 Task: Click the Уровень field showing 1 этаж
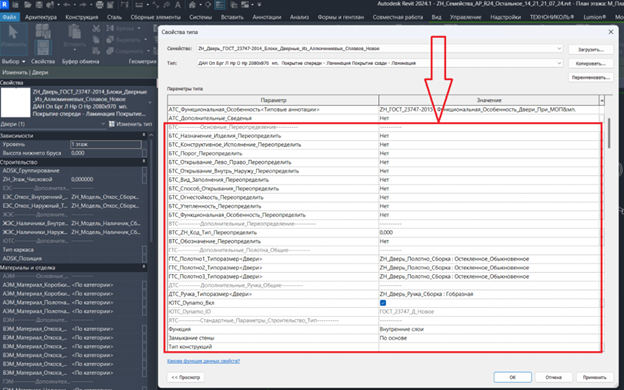pyautogui.click(x=106, y=144)
